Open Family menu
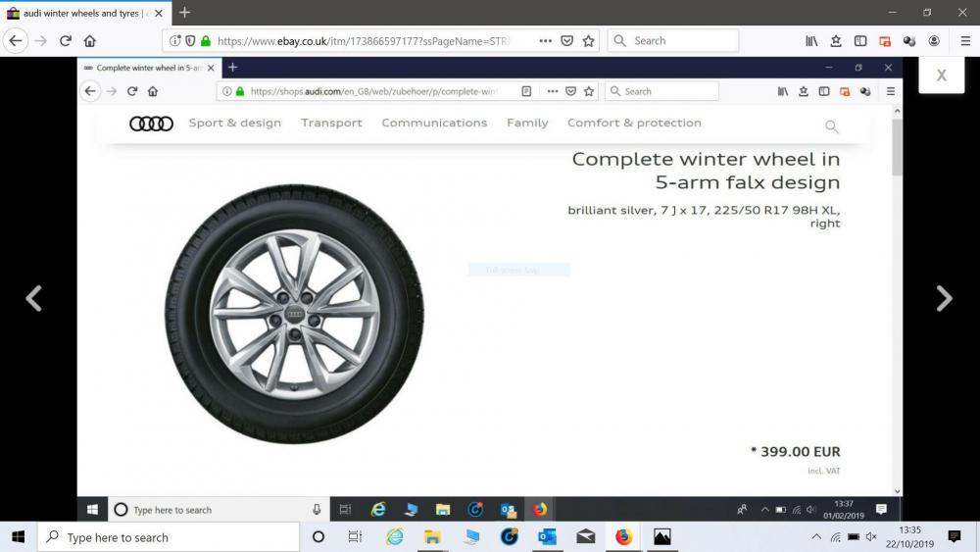 (x=527, y=124)
